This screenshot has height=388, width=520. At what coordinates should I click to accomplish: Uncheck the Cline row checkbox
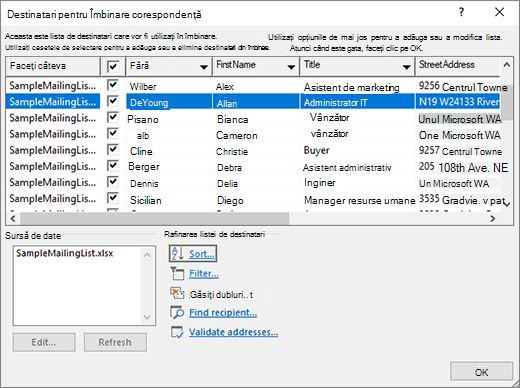click(113, 149)
